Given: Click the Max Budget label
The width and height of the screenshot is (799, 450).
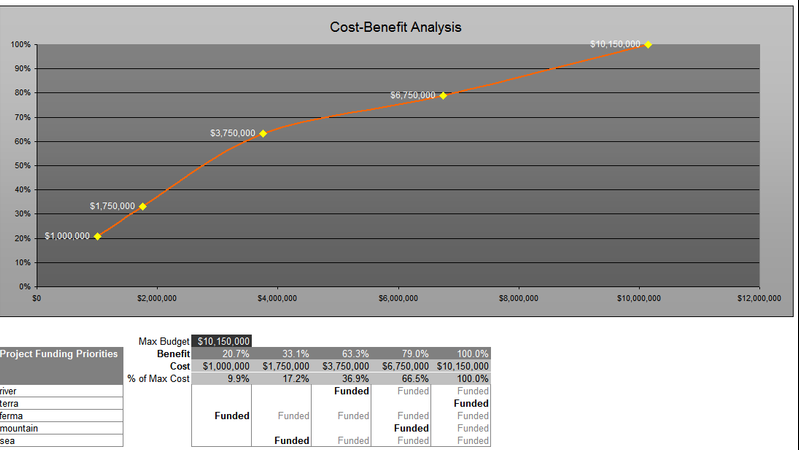Looking at the screenshot, I should tap(164, 341).
